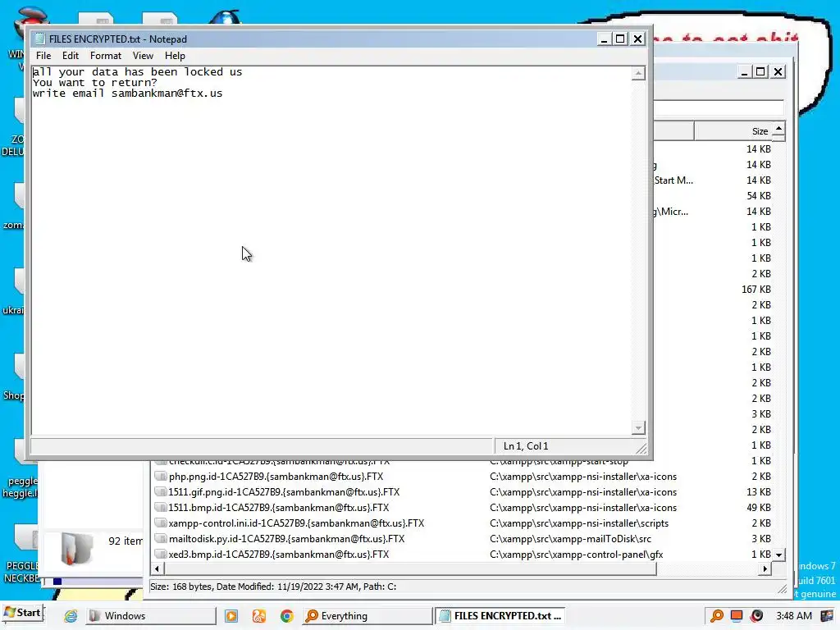Screen dimensions: 840x630
Task: Click Notepad's vertical scrollbar up arrow
Action: [x=638, y=73]
